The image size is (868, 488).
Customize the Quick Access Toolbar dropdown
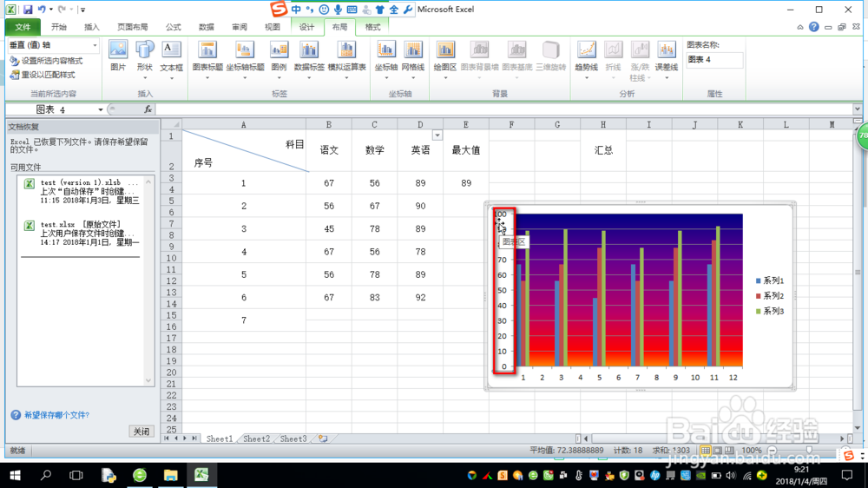pos(82,10)
